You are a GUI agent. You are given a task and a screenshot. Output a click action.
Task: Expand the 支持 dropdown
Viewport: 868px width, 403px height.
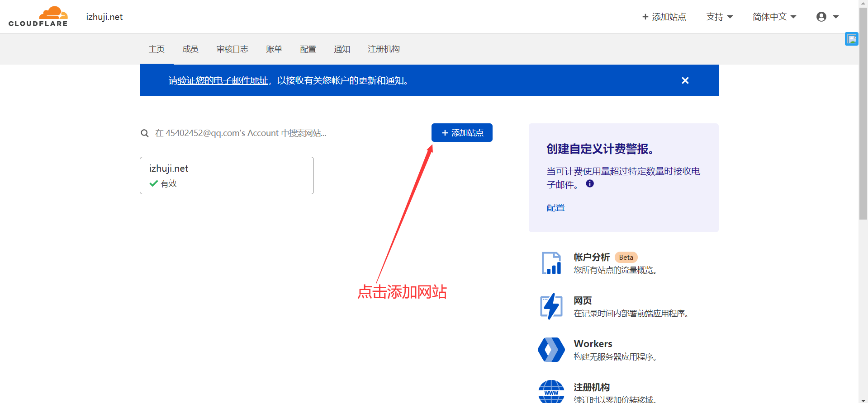720,17
